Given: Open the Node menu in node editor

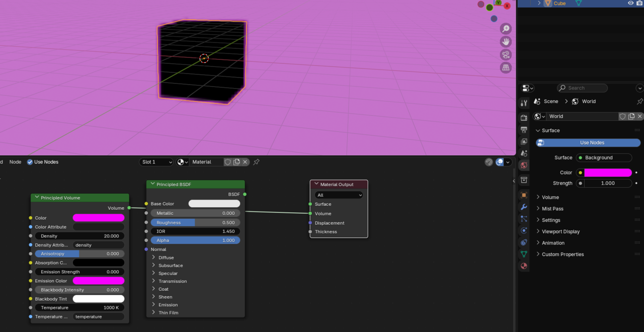Looking at the screenshot, I should 15,162.
